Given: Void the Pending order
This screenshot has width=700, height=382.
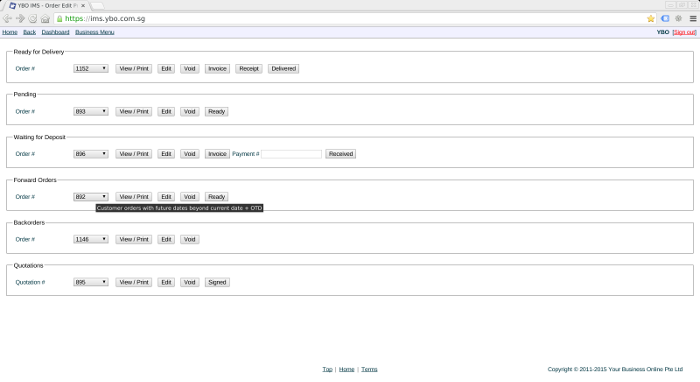Looking at the screenshot, I should [190, 112].
